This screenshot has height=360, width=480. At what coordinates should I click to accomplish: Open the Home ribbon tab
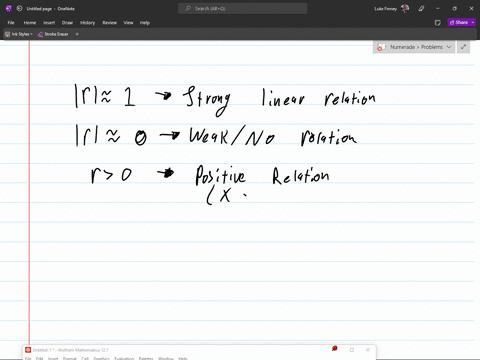point(30,23)
